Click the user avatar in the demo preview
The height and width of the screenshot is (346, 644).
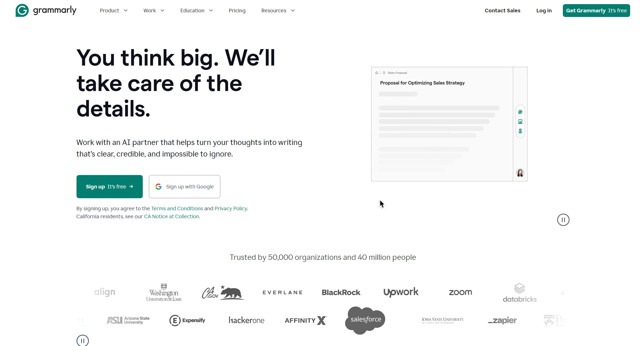click(520, 173)
